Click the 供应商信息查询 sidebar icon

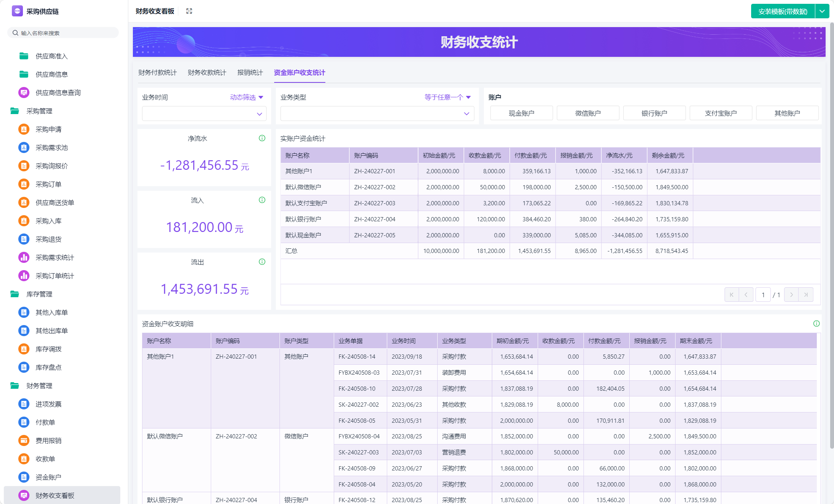point(24,93)
